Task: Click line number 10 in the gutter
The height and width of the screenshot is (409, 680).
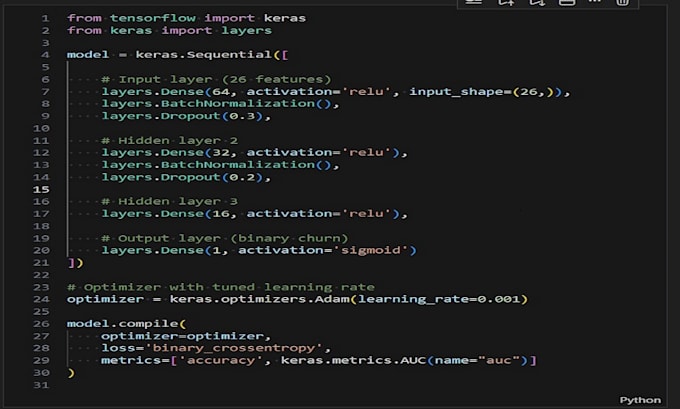Action: point(41,128)
